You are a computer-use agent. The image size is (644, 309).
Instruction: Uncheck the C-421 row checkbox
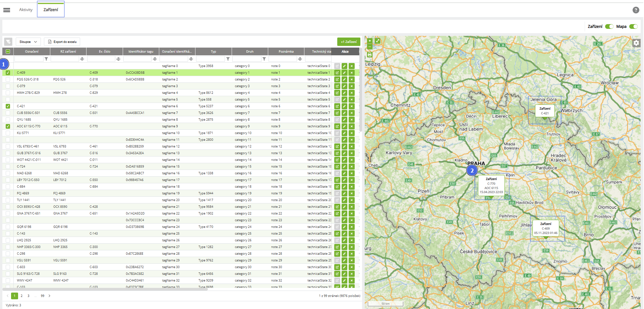pyautogui.click(x=8, y=106)
